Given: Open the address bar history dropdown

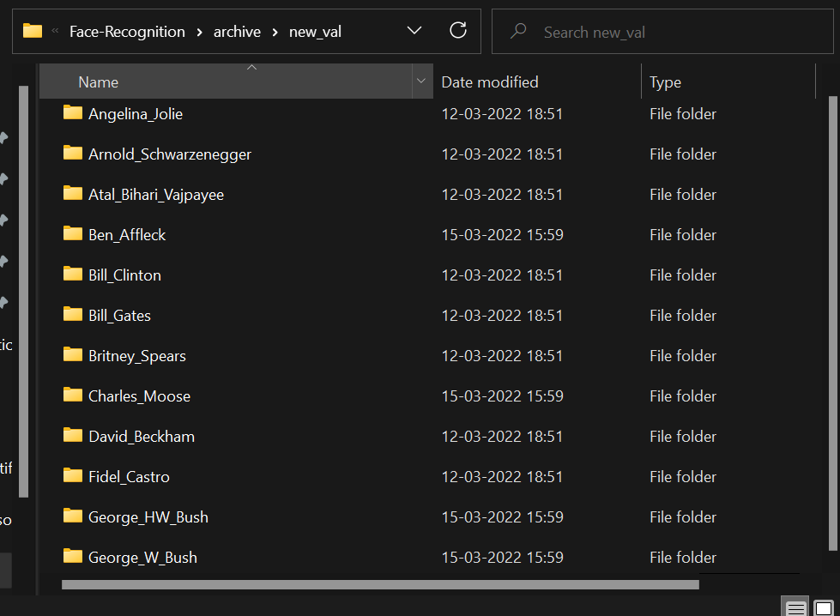Looking at the screenshot, I should [x=414, y=31].
